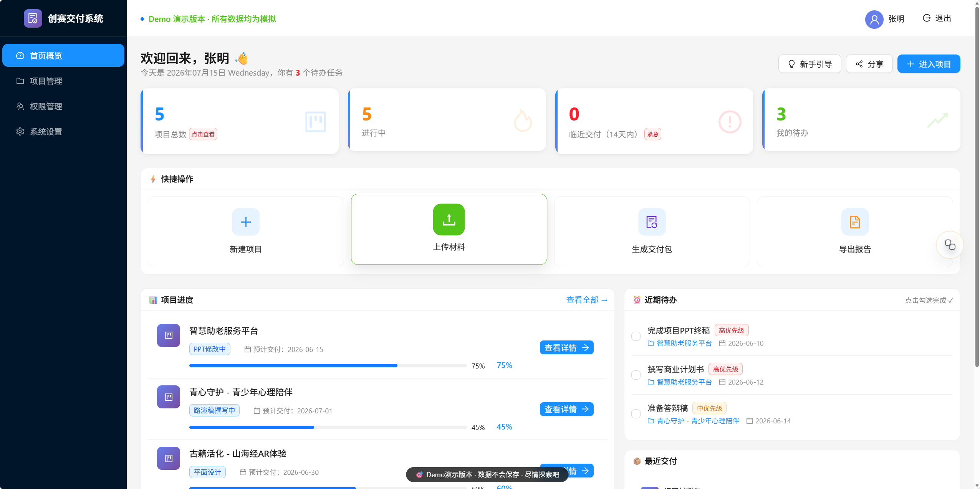Click the 75% progress bar
The image size is (980, 489).
point(328,366)
